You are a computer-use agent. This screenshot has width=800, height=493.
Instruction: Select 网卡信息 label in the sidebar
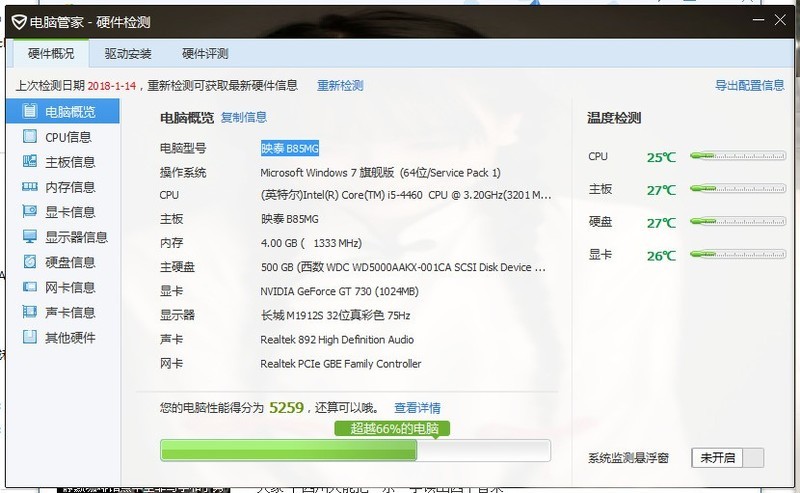tap(70, 287)
